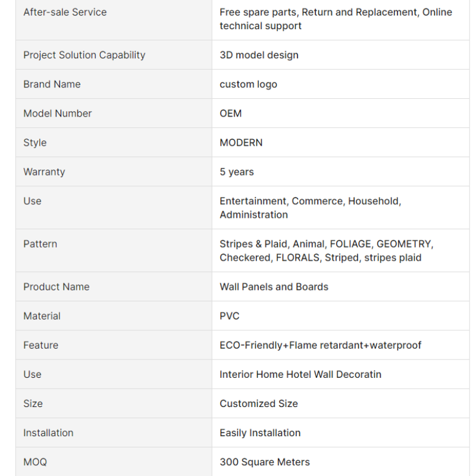Image resolution: width=476 pixels, height=476 pixels.
Task: Select the custom logo value text
Action: (x=248, y=84)
